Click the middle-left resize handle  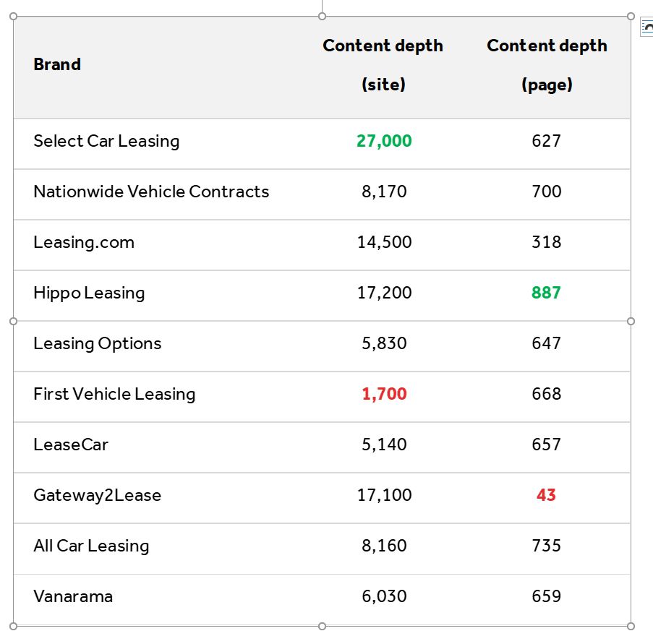[x=13, y=321]
